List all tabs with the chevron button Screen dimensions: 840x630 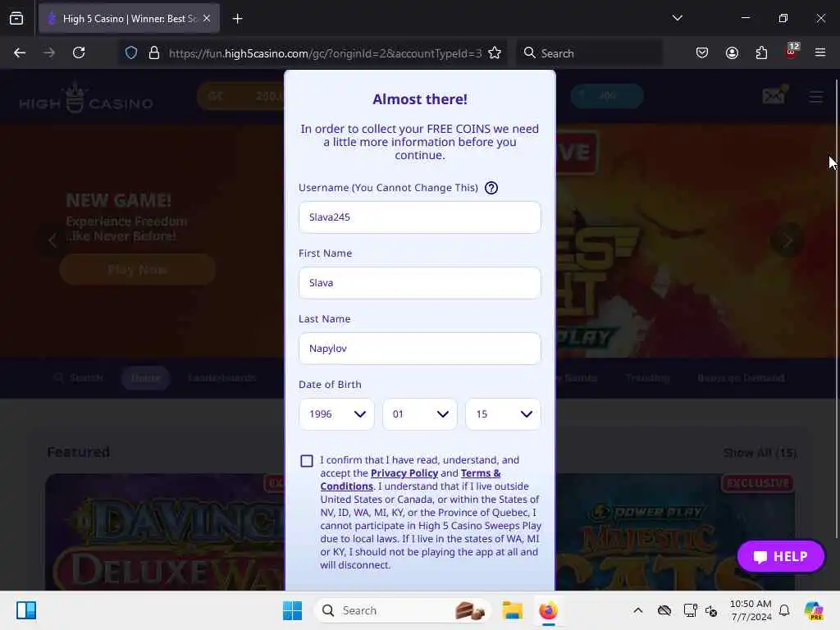[677, 18]
